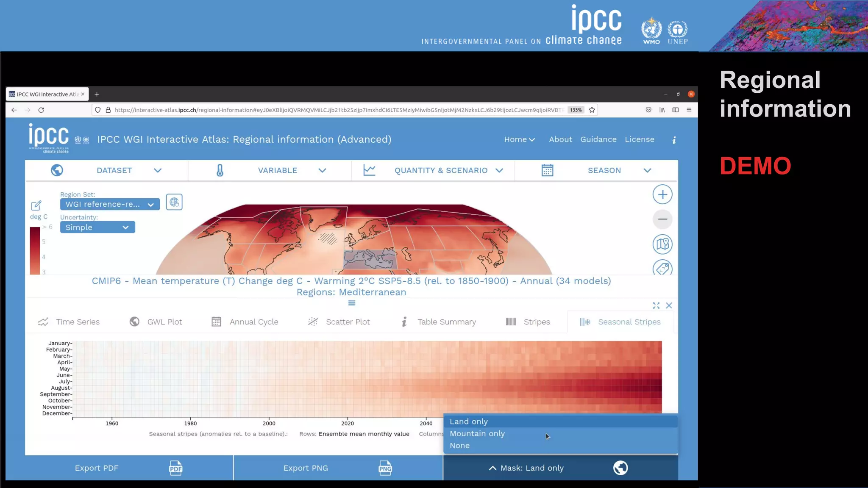Click the panel drag handle lines
Viewport: 868px width, 488px height.
click(352, 303)
